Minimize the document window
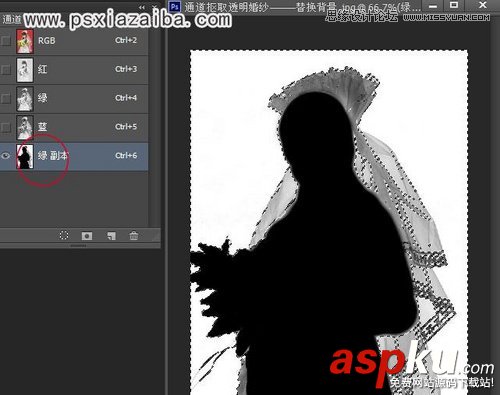This screenshot has width=500, height=395. (433, 6)
